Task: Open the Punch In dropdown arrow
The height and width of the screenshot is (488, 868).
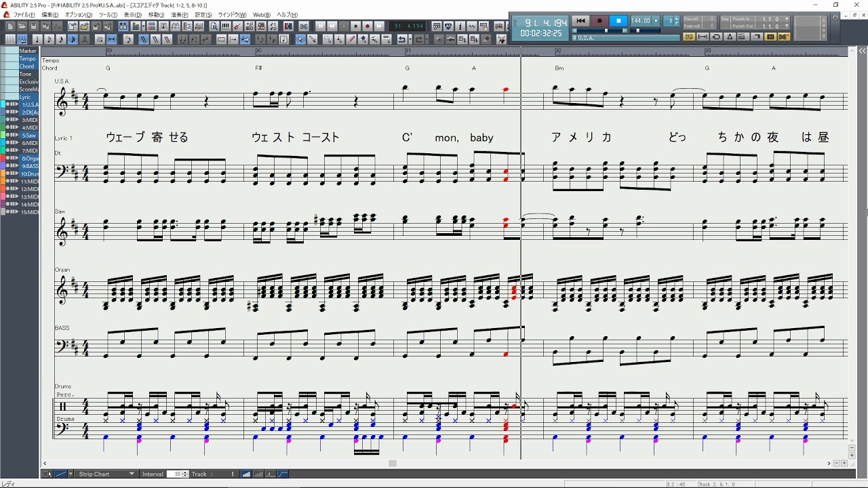Action: coord(787,19)
